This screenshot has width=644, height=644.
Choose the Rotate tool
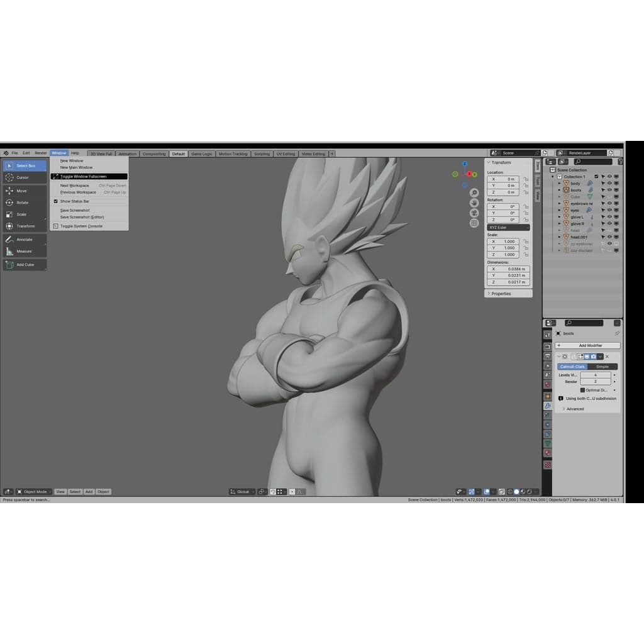click(25, 203)
